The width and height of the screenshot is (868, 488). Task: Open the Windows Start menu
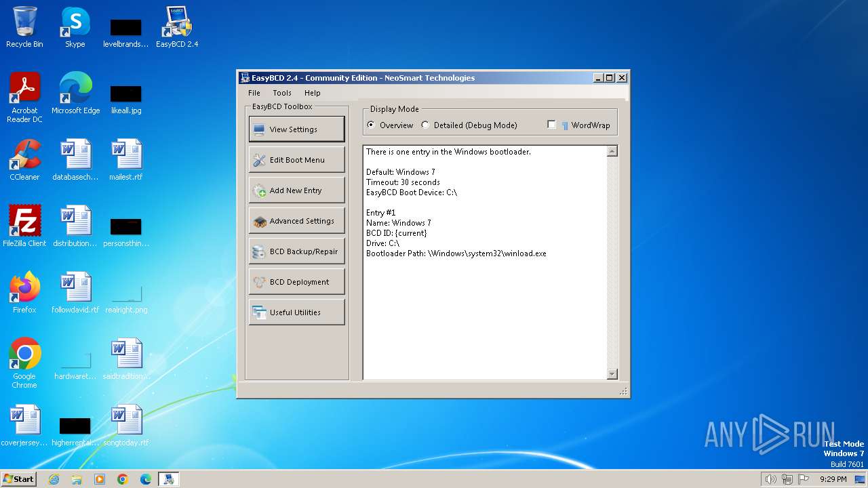click(x=19, y=479)
